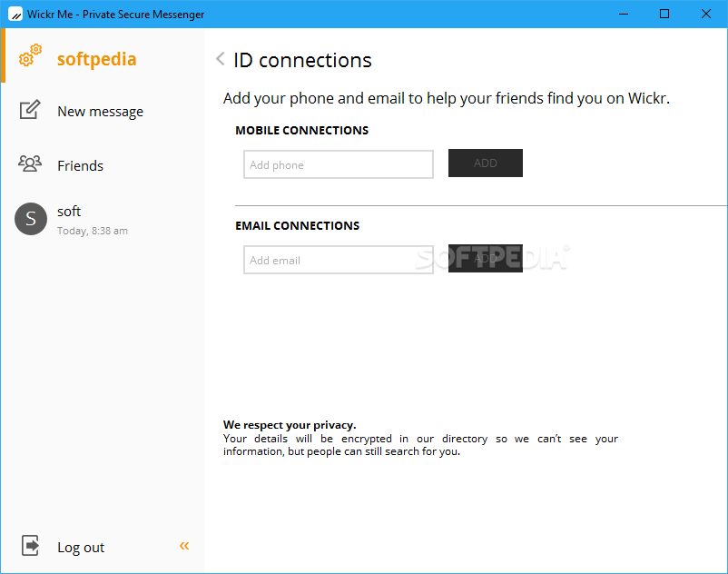This screenshot has height=574, width=728.
Task: Click the Friends group icon
Action: pyautogui.click(x=30, y=163)
